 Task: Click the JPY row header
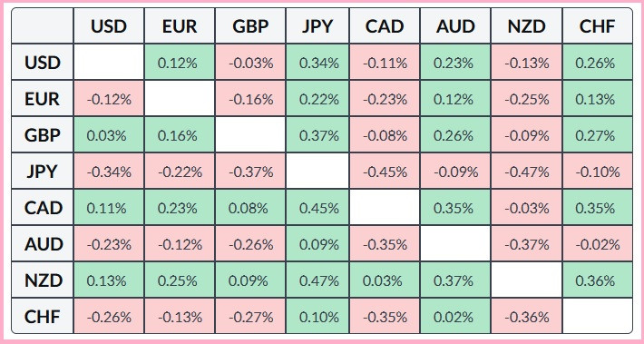[x=43, y=172]
